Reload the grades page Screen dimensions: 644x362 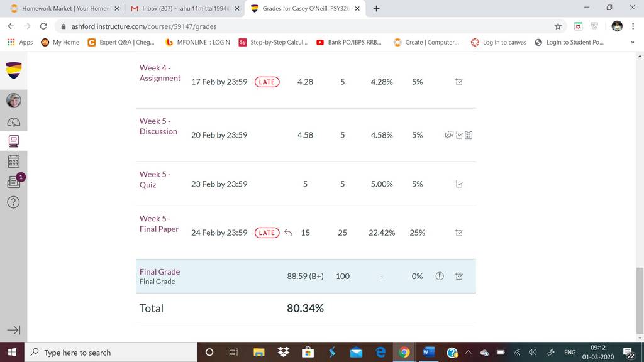(43, 26)
